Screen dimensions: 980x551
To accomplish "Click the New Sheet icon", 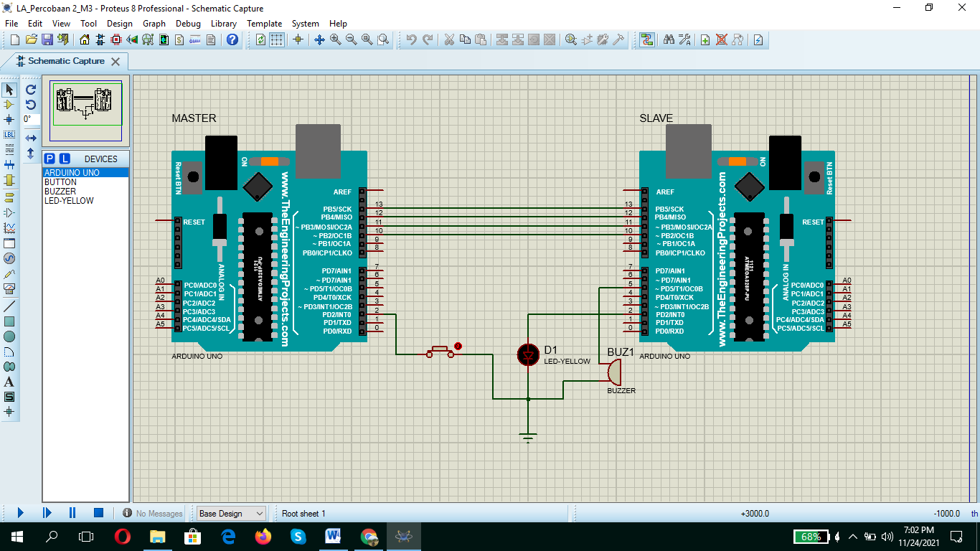I will point(705,39).
